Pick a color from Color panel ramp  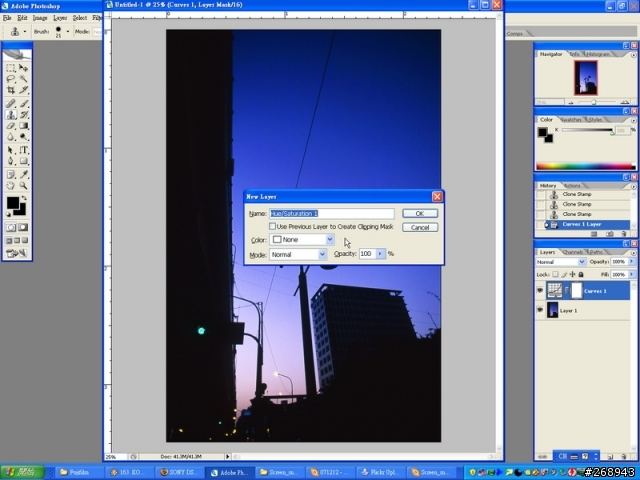tap(585, 166)
